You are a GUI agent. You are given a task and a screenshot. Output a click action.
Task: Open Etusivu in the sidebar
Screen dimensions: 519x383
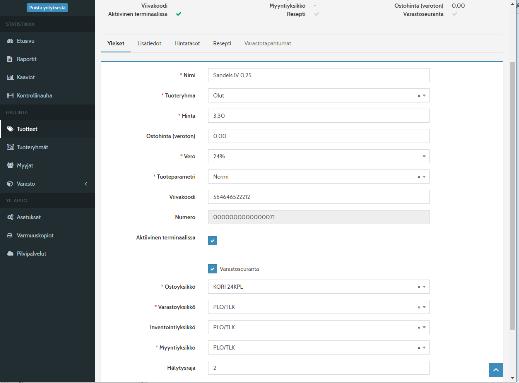click(47, 41)
